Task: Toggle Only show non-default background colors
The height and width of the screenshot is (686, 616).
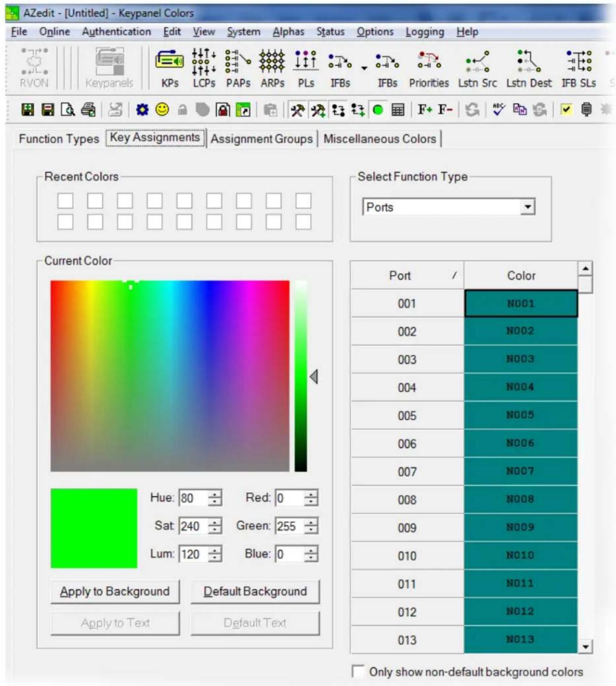Action: click(357, 672)
